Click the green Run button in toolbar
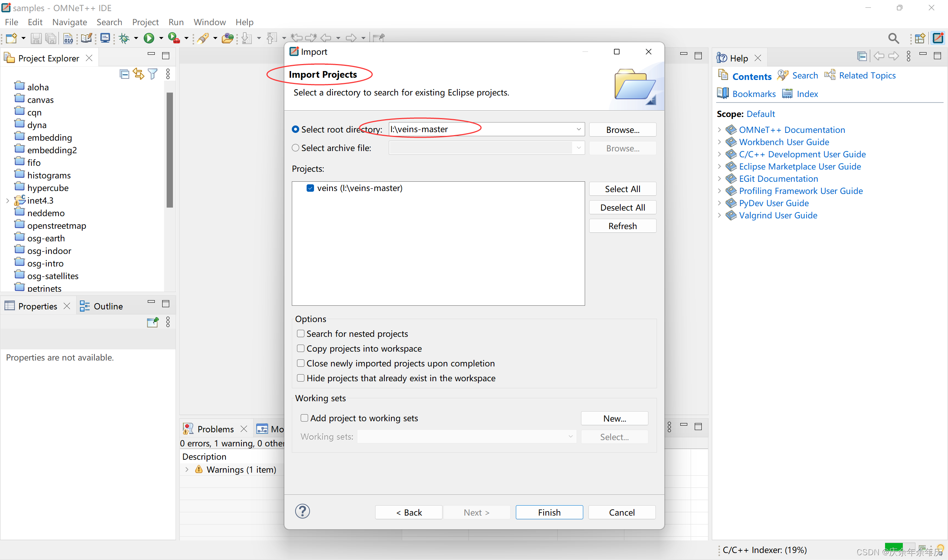This screenshot has height=560, width=948. coord(149,38)
